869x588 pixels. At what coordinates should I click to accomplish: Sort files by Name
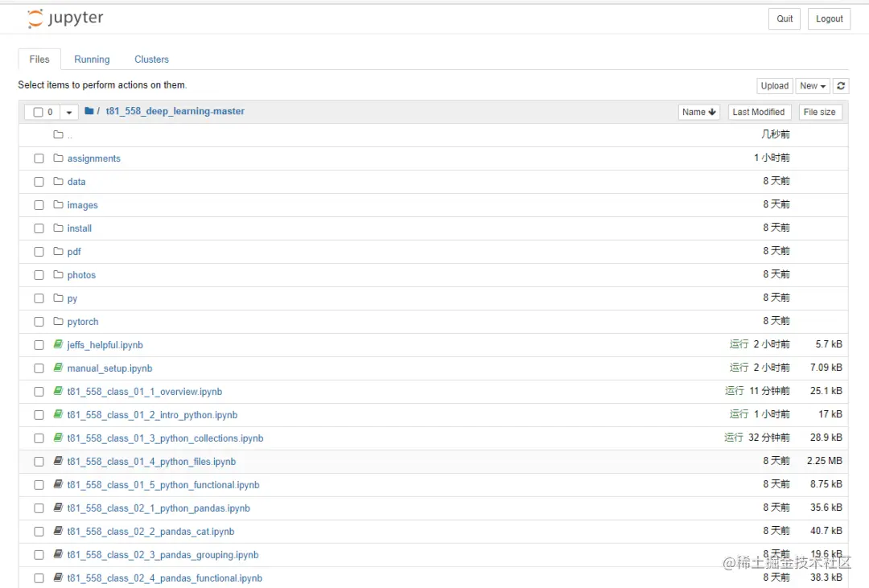(x=699, y=112)
